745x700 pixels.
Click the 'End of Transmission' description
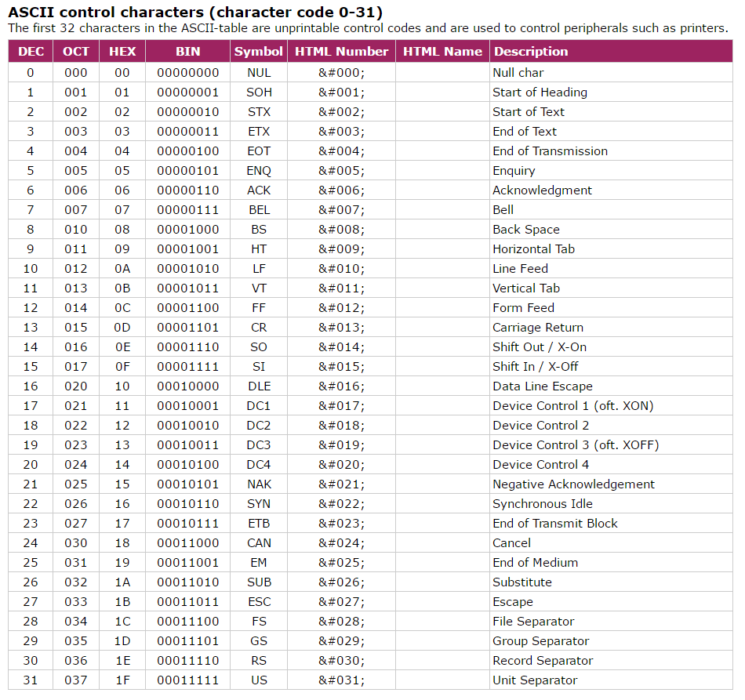(550, 151)
